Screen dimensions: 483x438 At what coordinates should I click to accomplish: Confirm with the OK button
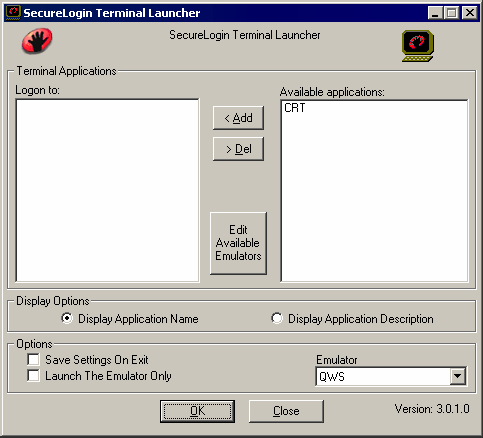pos(197,411)
